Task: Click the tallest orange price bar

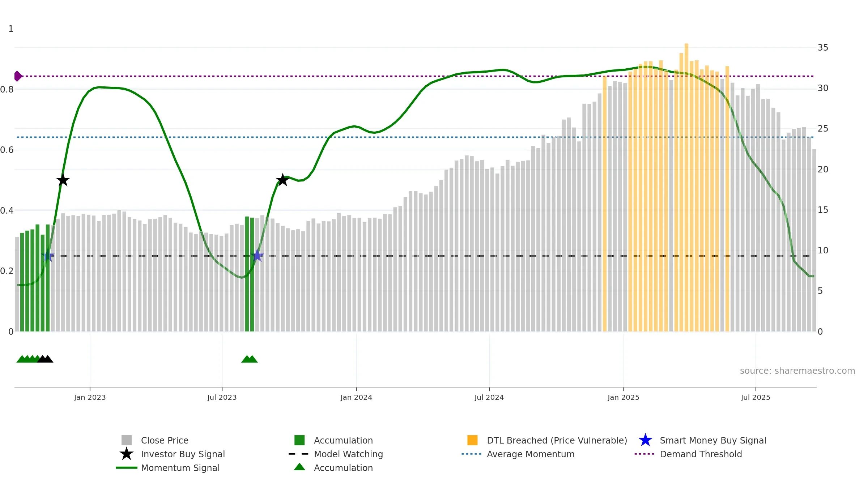Action: click(x=686, y=187)
